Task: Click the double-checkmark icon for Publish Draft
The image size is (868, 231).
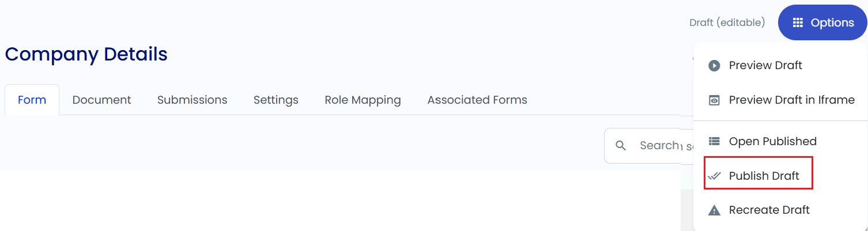Action: (714, 176)
